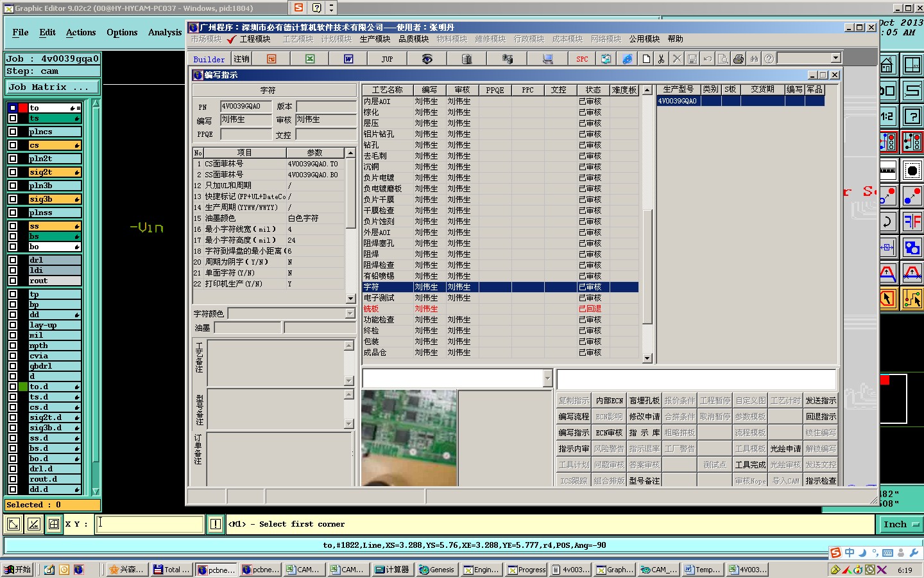This screenshot has height=578, width=924.
Task: Open the 帮助 menu
Action: coord(675,39)
